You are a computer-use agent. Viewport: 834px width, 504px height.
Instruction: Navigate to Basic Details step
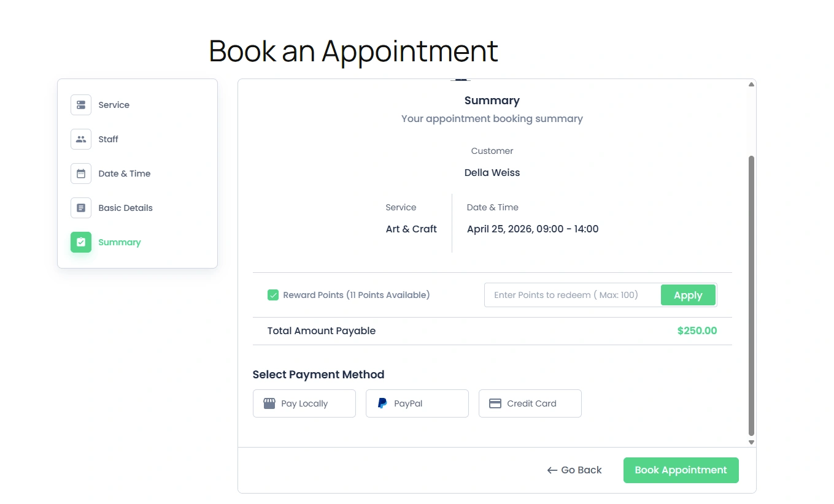[125, 208]
